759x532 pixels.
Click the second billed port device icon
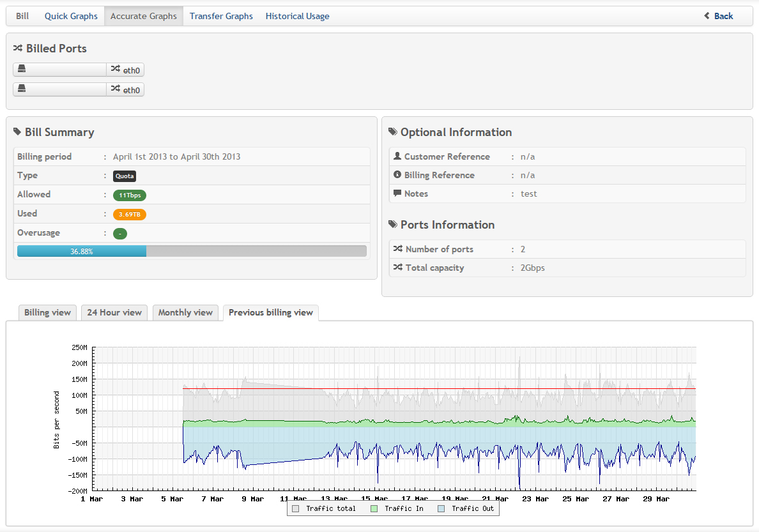point(22,89)
